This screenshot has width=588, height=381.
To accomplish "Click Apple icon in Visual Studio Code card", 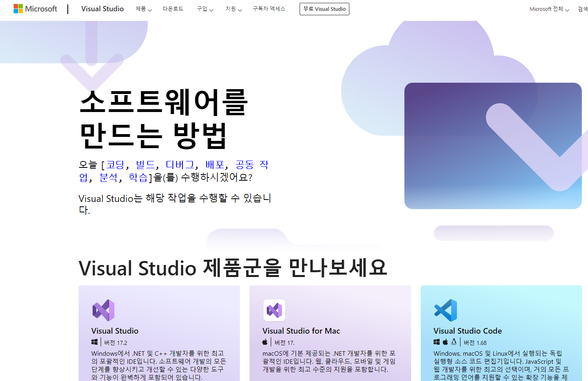I will click(445, 342).
